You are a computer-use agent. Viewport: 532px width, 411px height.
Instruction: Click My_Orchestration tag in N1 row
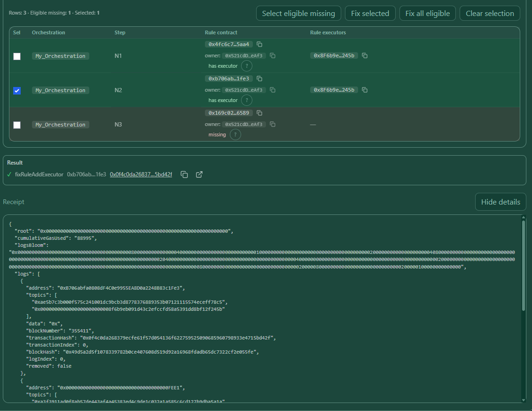(61, 56)
